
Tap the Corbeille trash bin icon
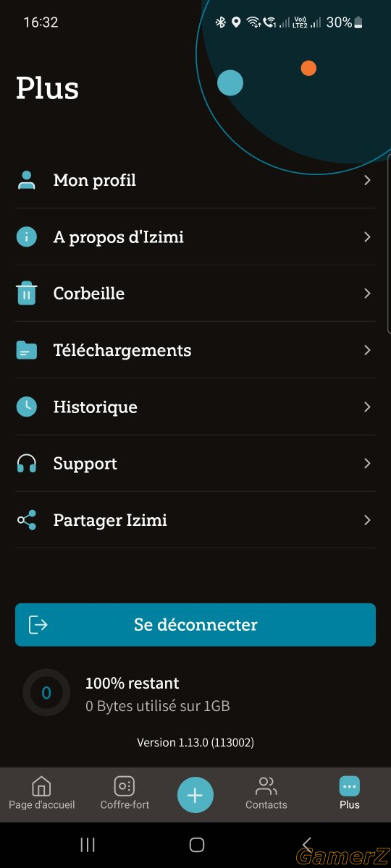click(x=27, y=293)
